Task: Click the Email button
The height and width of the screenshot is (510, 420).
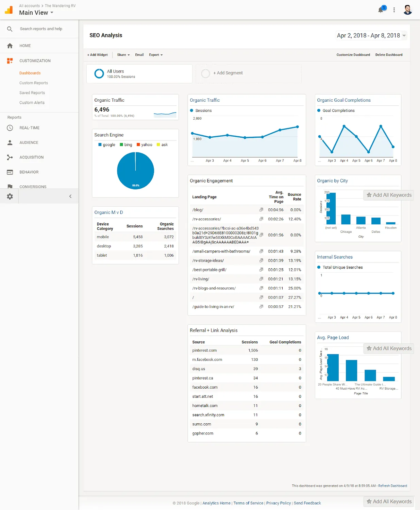Action: tap(139, 55)
